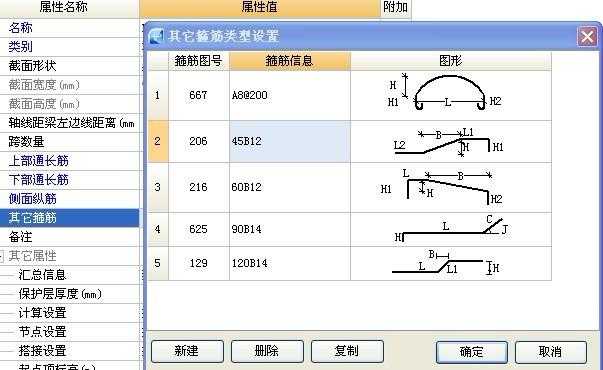Collapse the 其它属性 group

coord(2,256)
